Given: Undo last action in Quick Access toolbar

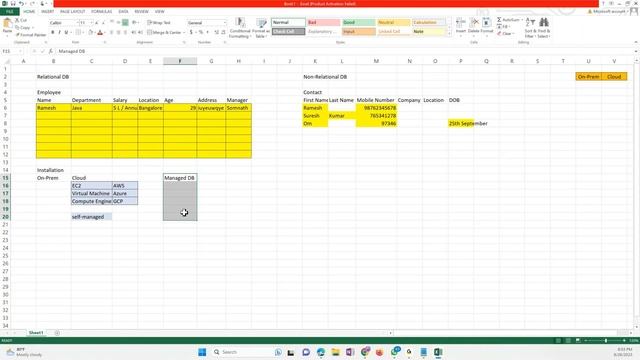Looking at the screenshot, I should click(21, 3).
